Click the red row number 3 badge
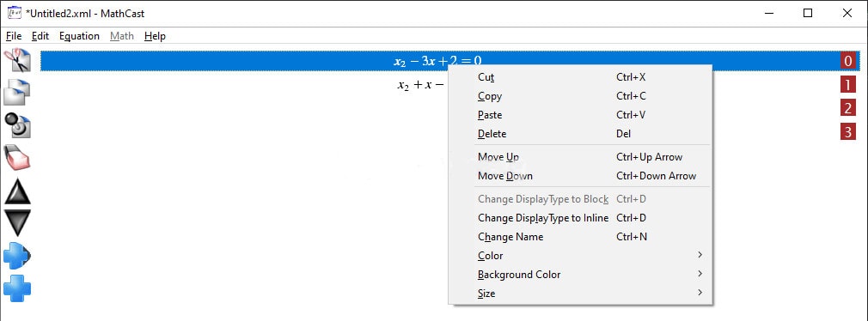 point(848,131)
